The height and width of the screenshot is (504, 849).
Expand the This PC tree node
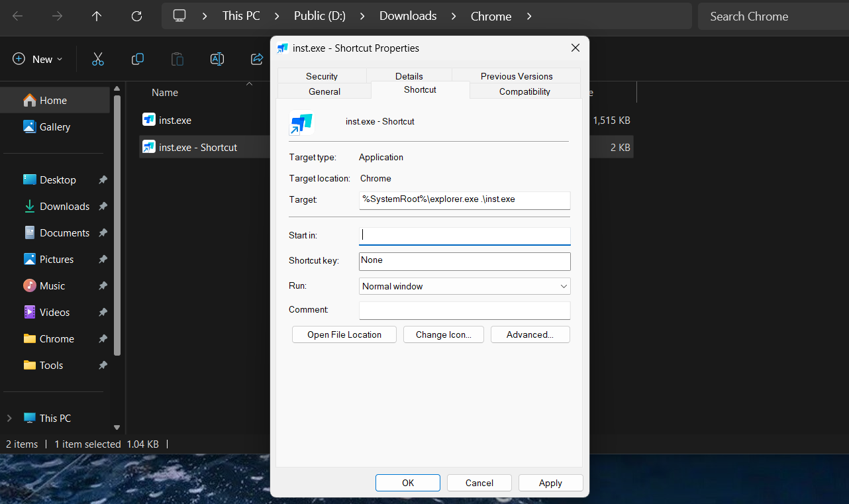[9, 419]
